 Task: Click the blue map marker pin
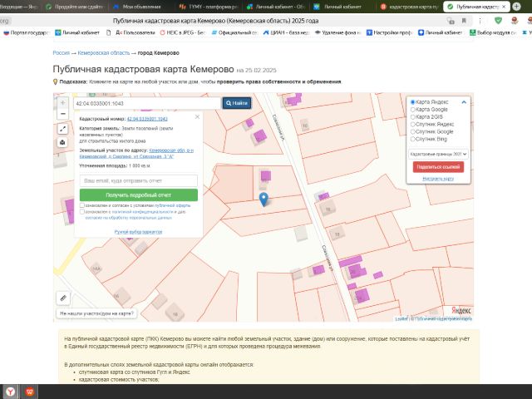(x=264, y=199)
